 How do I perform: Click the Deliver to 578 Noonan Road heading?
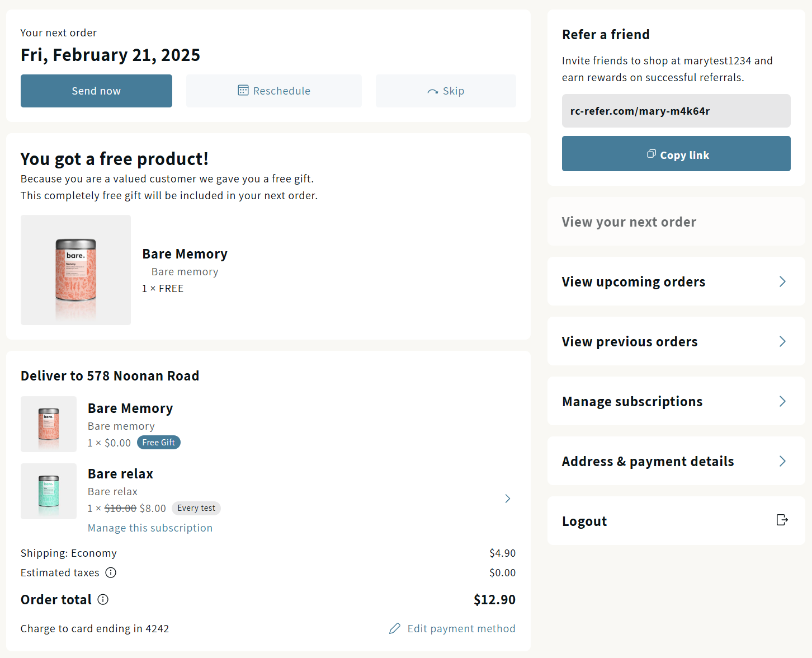110,375
